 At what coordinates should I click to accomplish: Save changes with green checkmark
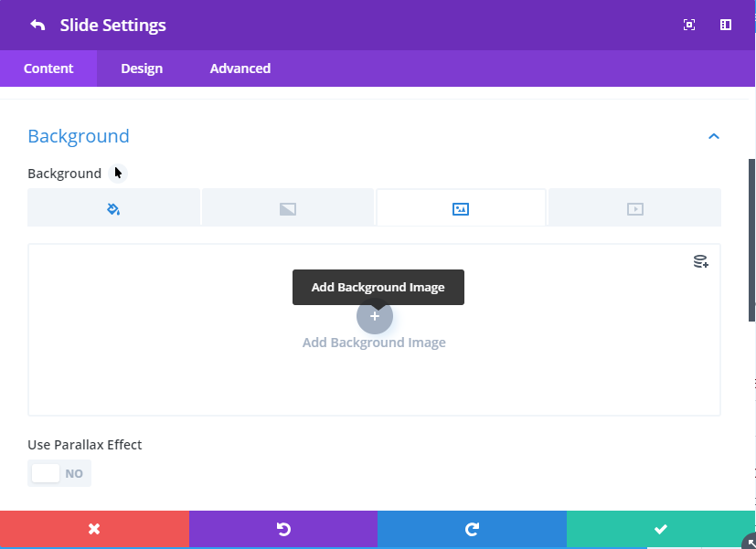661,529
